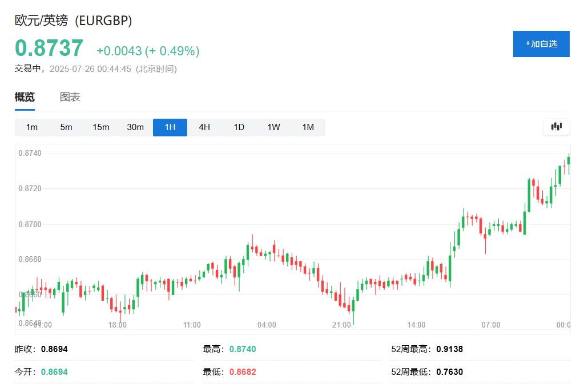Click the change value +0.0043 (+ 0.49%)
The image size is (572, 392).
coord(148,51)
